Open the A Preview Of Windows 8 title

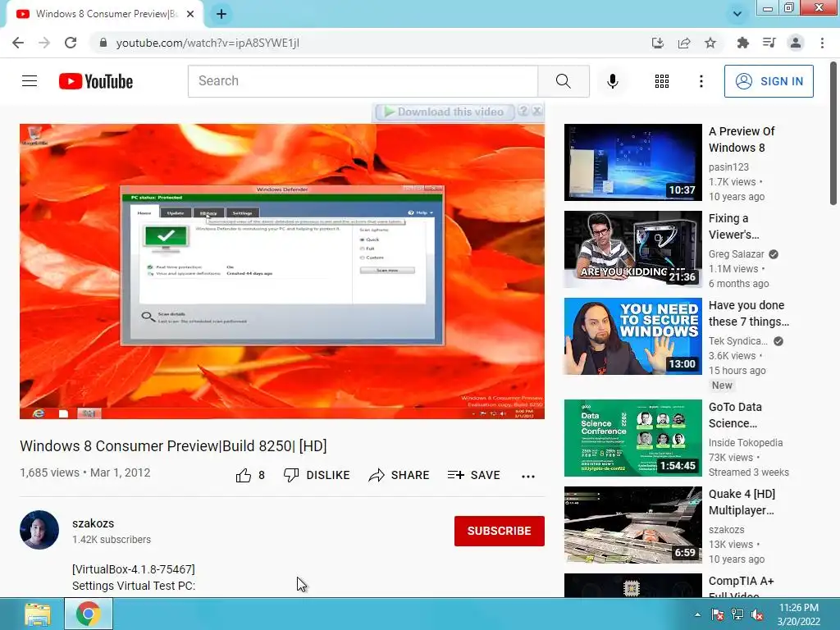(x=742, y=139)
